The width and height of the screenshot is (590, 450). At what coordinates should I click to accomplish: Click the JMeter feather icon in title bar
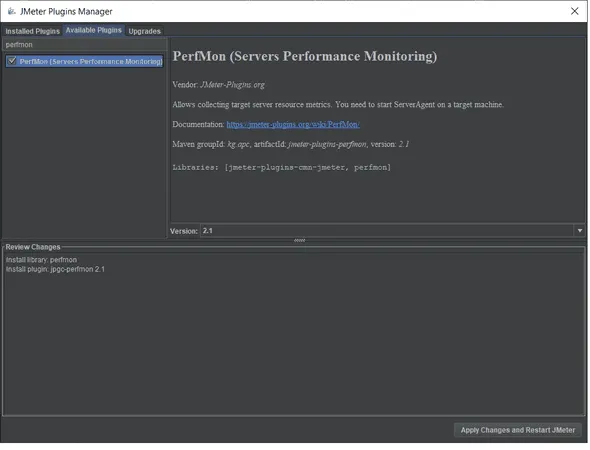pos(12,11)
